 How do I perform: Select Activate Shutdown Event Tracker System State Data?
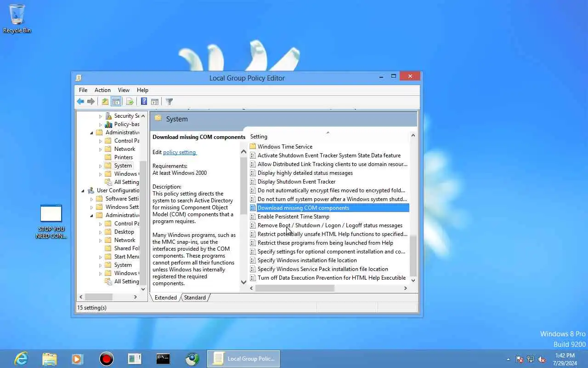329,155
